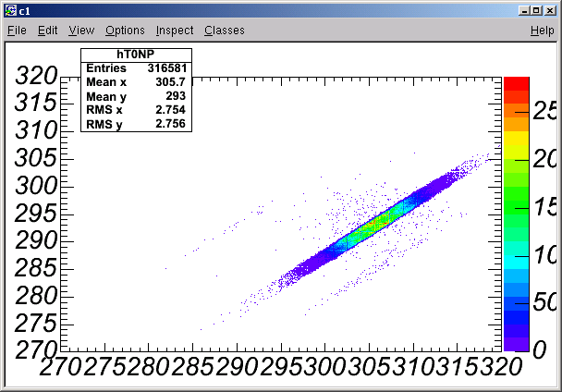Open the File menu

click(x=17, y=31)
